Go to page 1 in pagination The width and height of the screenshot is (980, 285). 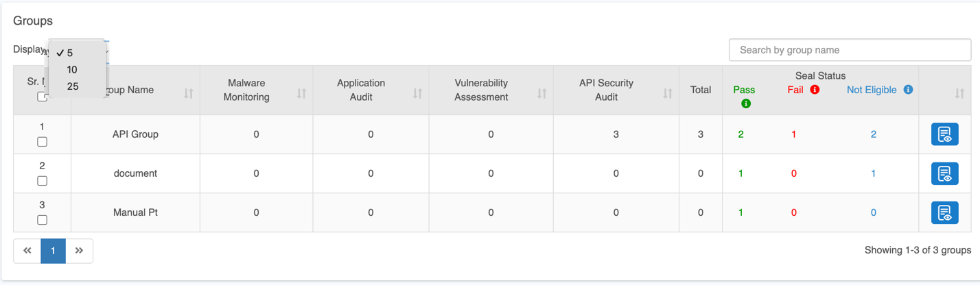[53, 251]
